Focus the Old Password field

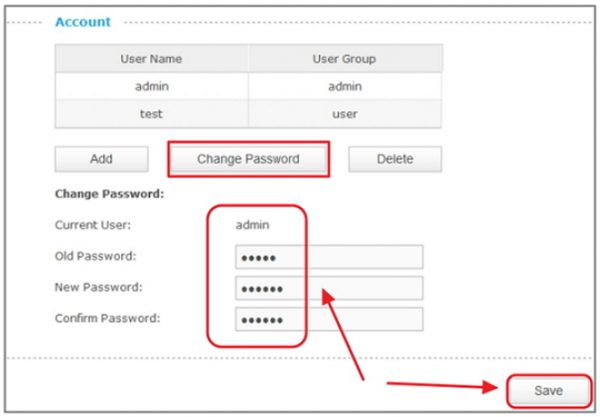click(329, 257)
